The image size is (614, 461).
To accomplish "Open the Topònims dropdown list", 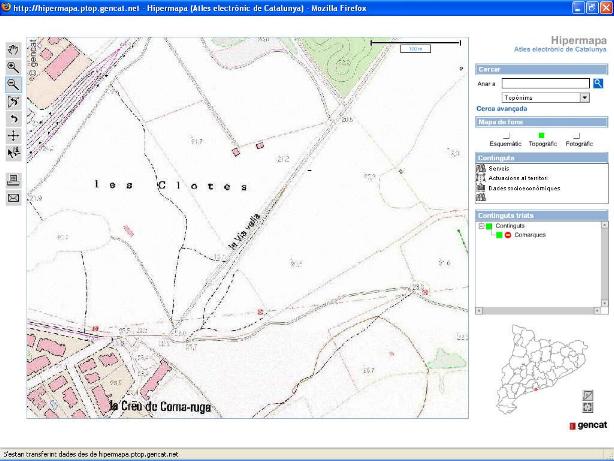I will click(584, 98).
